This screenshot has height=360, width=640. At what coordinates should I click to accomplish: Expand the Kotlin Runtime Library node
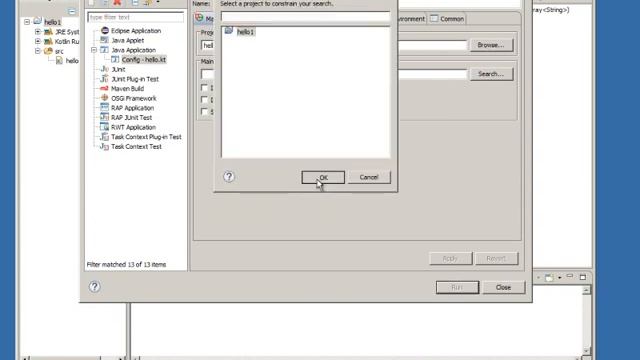point(38,41)
